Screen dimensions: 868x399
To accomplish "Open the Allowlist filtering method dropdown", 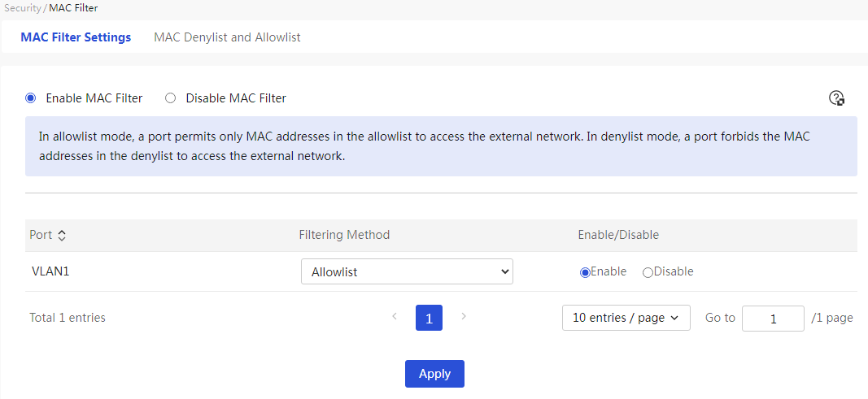I will [407, 271].
